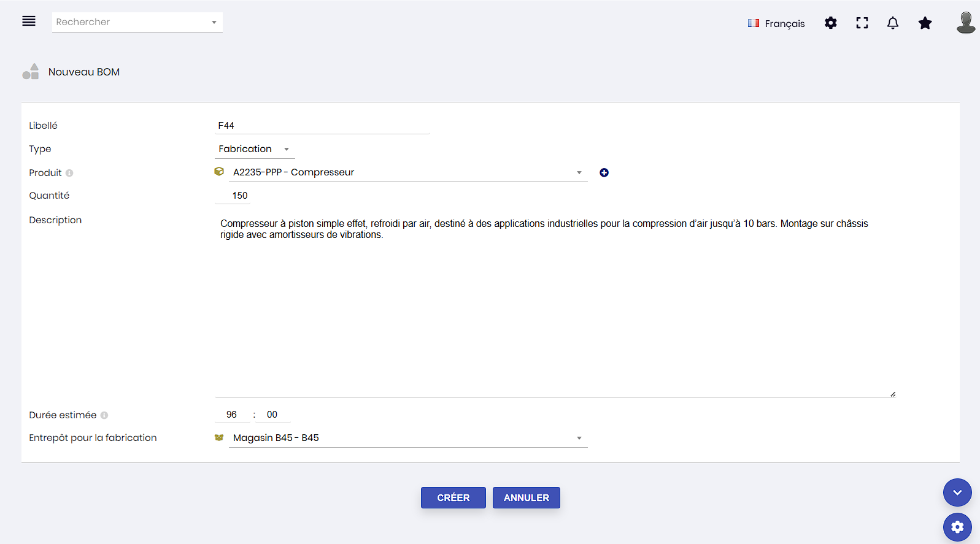Click the floating blue gear button
Image resolution: width=980 pixels, height=544 pixels.
coord(957,527)
